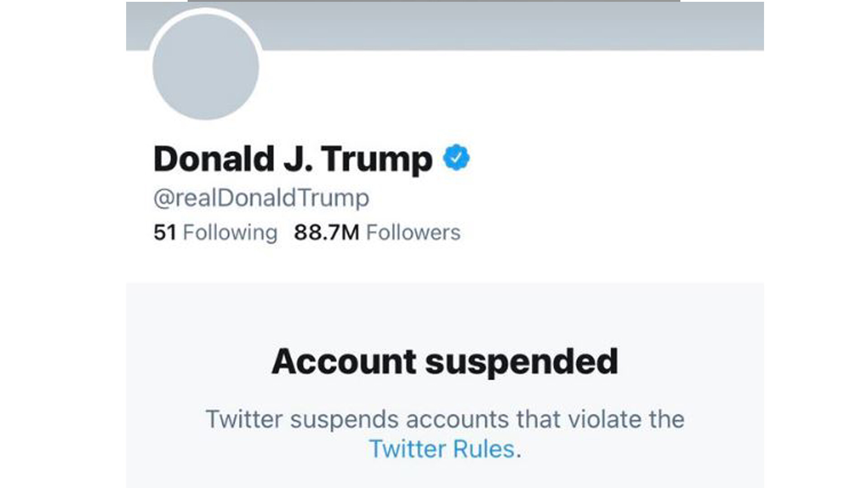
Task: Click the 'Twitter suspends accounts' explanation text
Action: [445, 419]
